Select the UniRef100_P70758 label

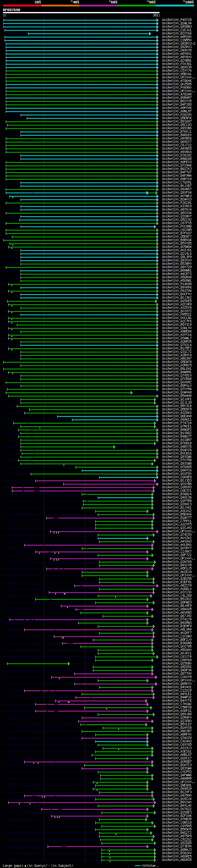click(177, 460)
